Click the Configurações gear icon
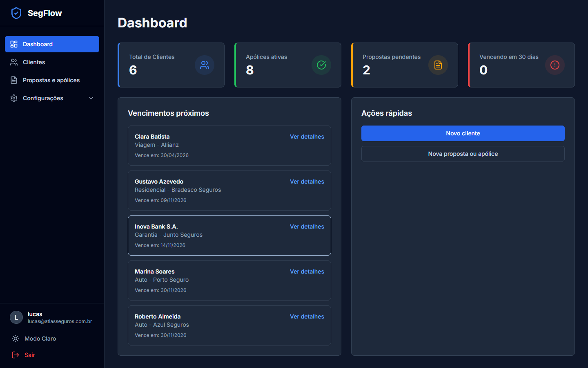This screenshot has width=588, height=368. click(x=14, y=98)
